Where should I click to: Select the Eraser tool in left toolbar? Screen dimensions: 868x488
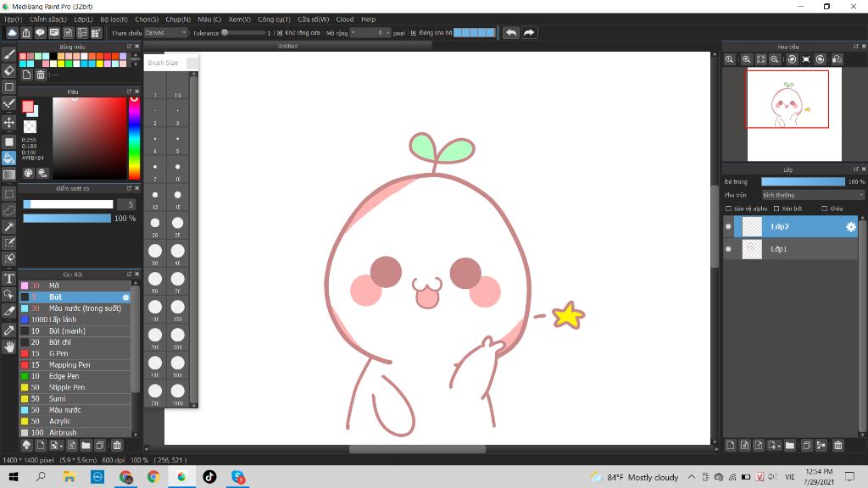tap(9, 70)
